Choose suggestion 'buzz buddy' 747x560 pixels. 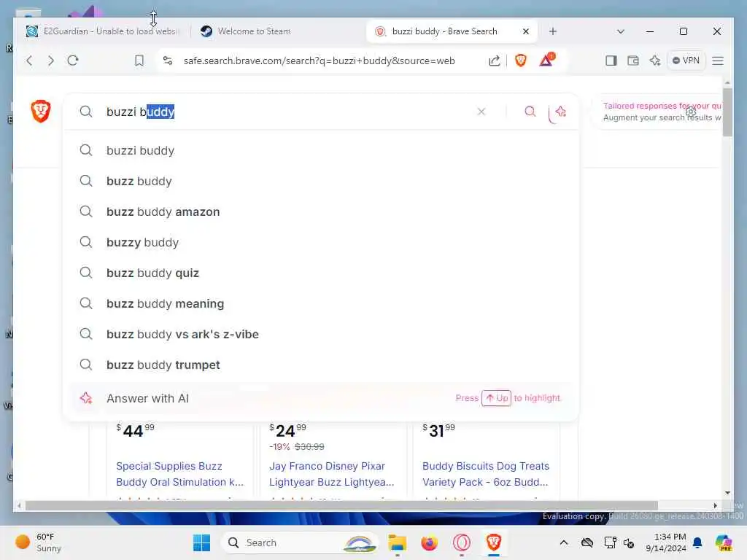(x=321, y=181)
